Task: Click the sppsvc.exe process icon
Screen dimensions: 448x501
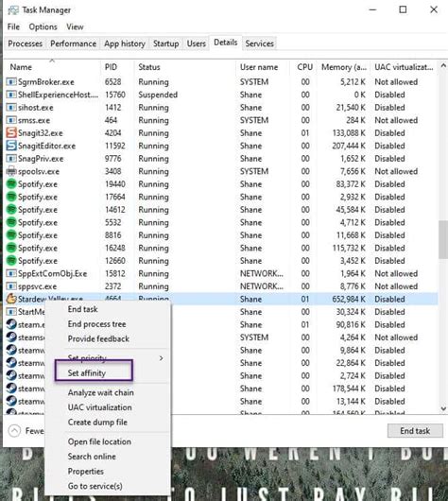Action: pos(11,286)
